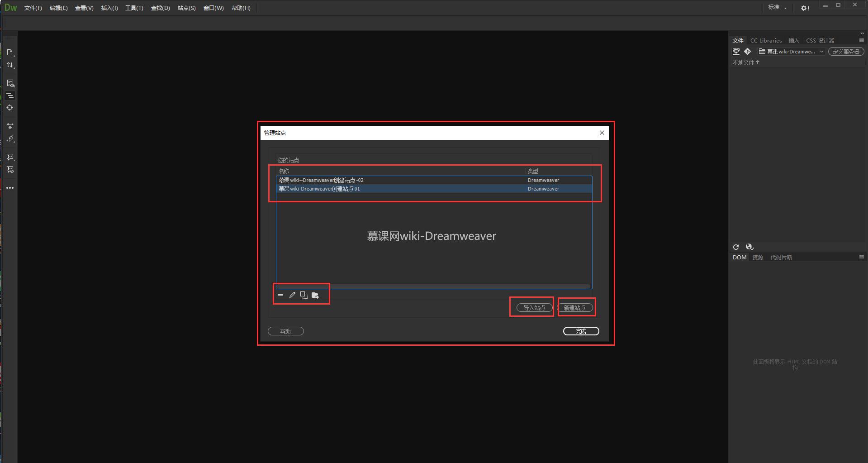Screen dimensions: 868x463
Task: Select site 慕课 wiki--Dreamweaver创建站点 -02
Action: (x=434, y=180)
